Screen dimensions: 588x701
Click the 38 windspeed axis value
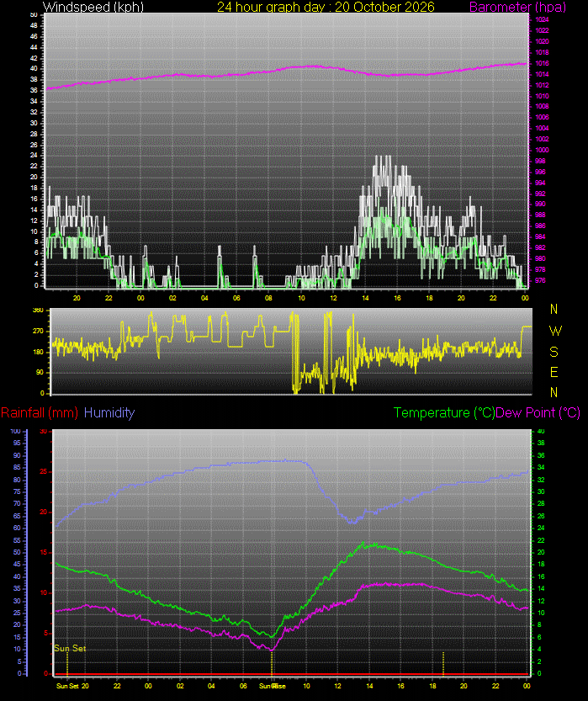(x=34, y=80)
